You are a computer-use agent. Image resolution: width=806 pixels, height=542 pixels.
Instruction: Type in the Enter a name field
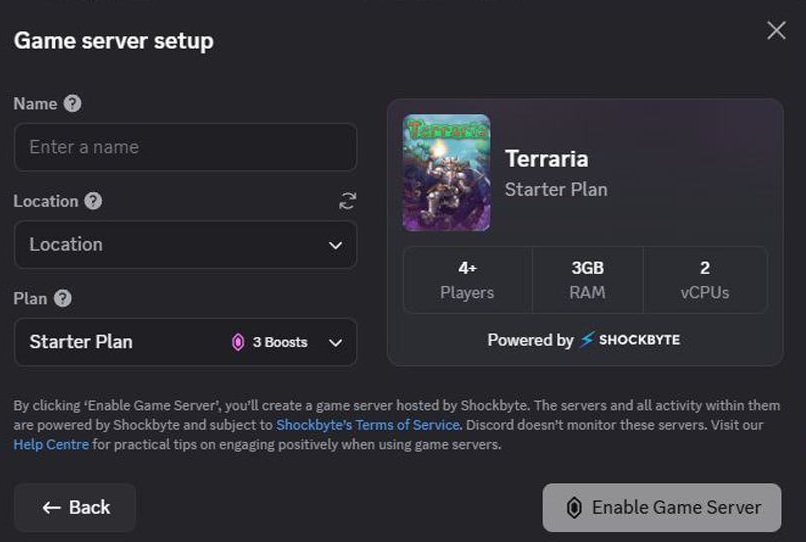(185, 147)
